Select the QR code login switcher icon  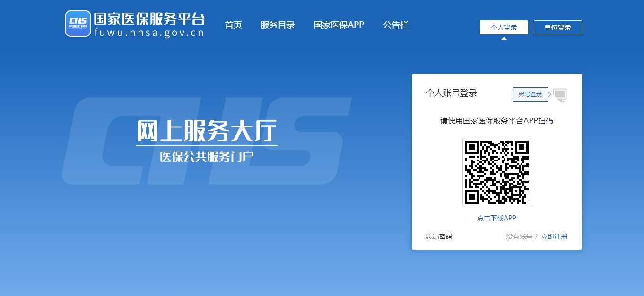click(x=560, y=95)
